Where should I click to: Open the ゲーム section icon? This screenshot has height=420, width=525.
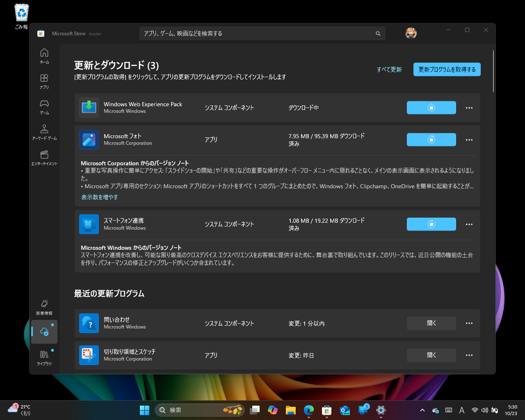tap(44, 104)
